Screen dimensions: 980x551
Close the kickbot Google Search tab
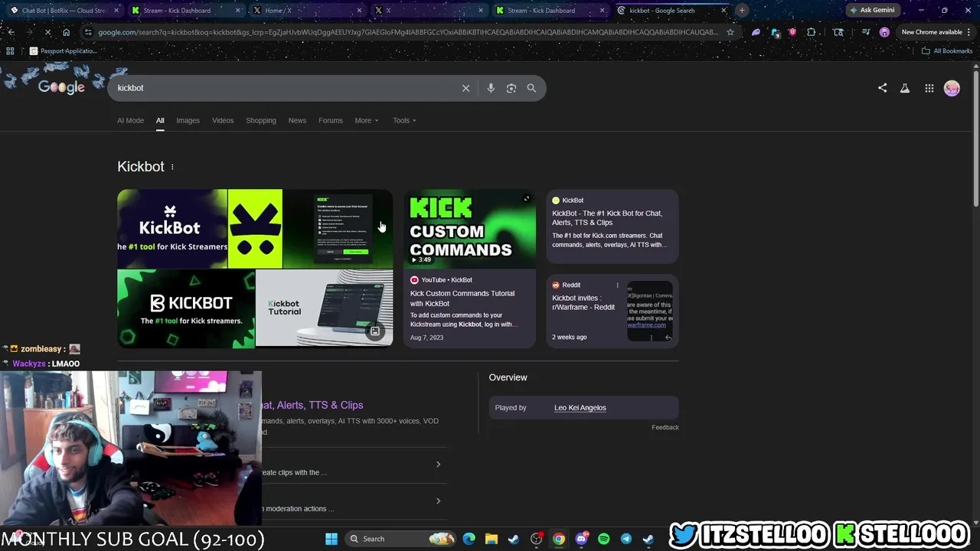724,11
